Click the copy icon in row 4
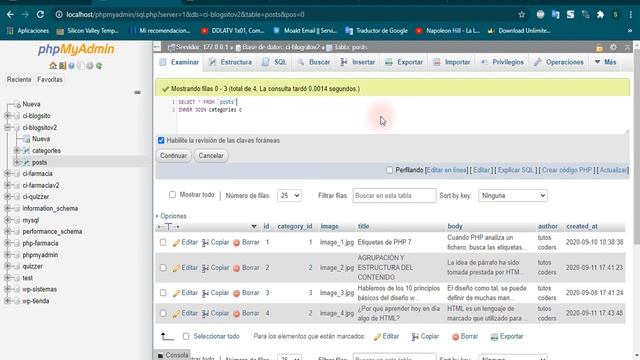 pos(205,313)
